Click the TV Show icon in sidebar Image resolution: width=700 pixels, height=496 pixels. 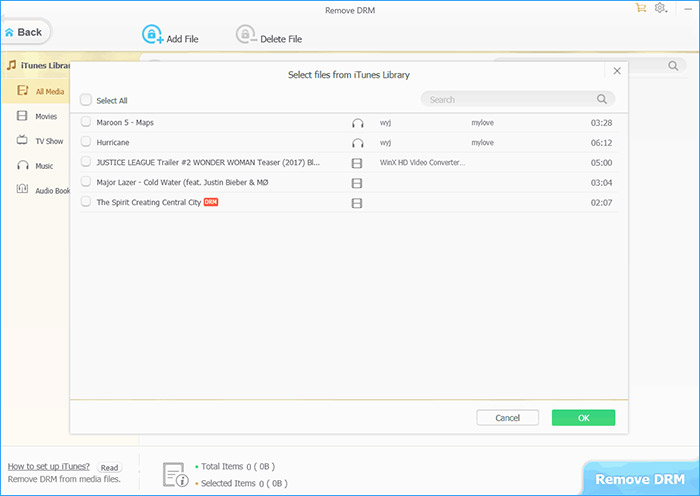(22, 140)
